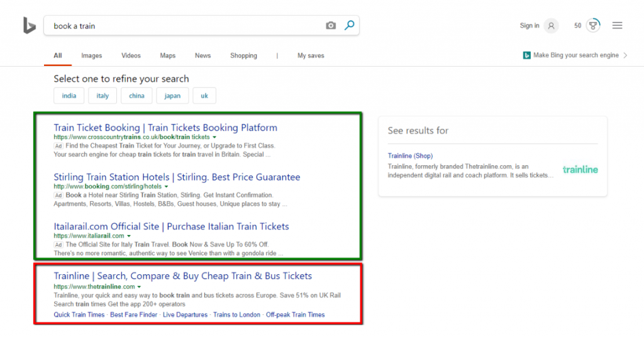
Task: Open Rewards trophy icon
Action: (x=593, y=25)
